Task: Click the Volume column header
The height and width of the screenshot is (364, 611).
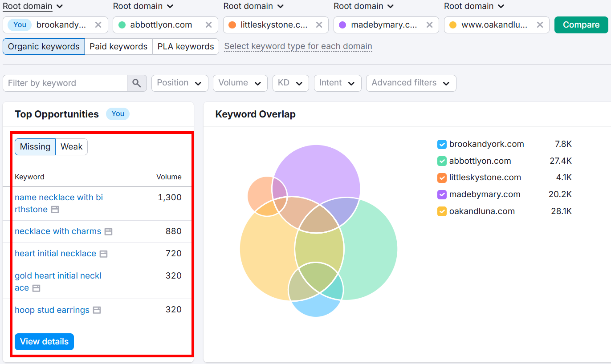Action: coord(169,177)
